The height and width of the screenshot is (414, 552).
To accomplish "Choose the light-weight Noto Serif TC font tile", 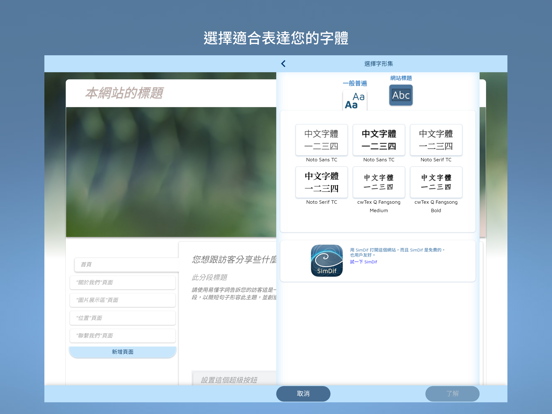I will click(436, 140).
